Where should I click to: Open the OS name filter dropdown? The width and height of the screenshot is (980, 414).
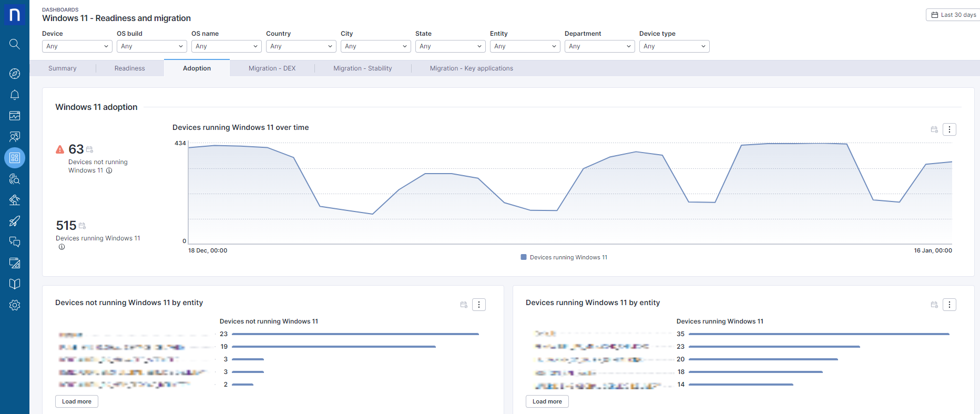[x=227, y=46]
